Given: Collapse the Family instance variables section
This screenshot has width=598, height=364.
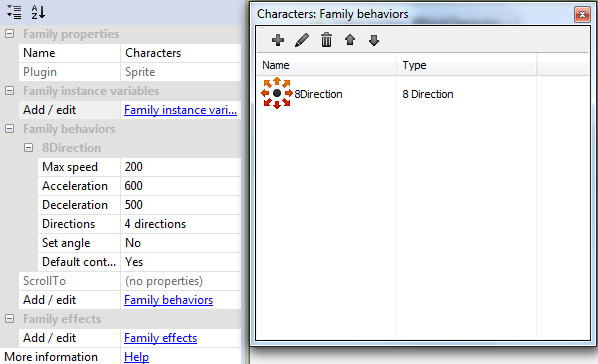Looking at the screenshot, I should (10, 91).
